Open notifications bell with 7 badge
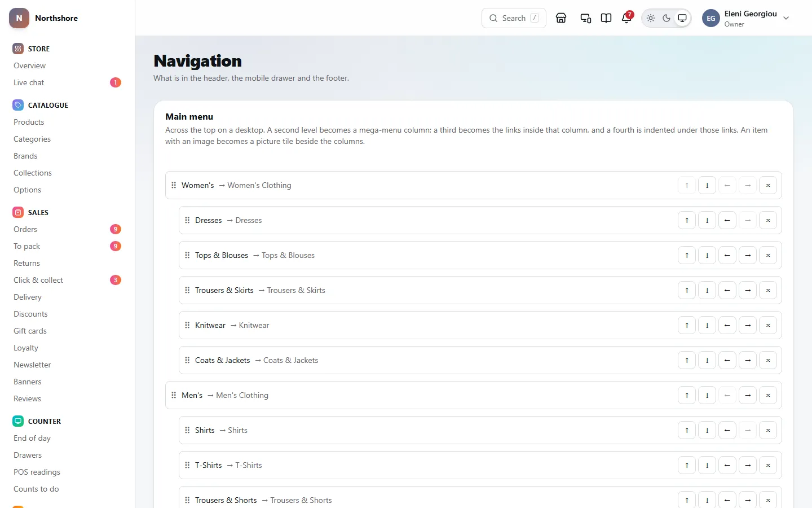Screen dimensions: 812x508 [x=626, y=18]
